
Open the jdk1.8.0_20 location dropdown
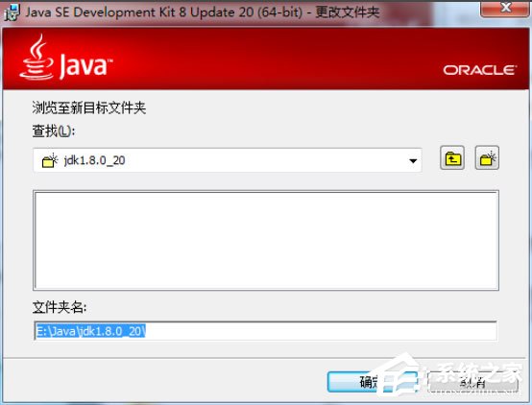click(x=228, y=160)
